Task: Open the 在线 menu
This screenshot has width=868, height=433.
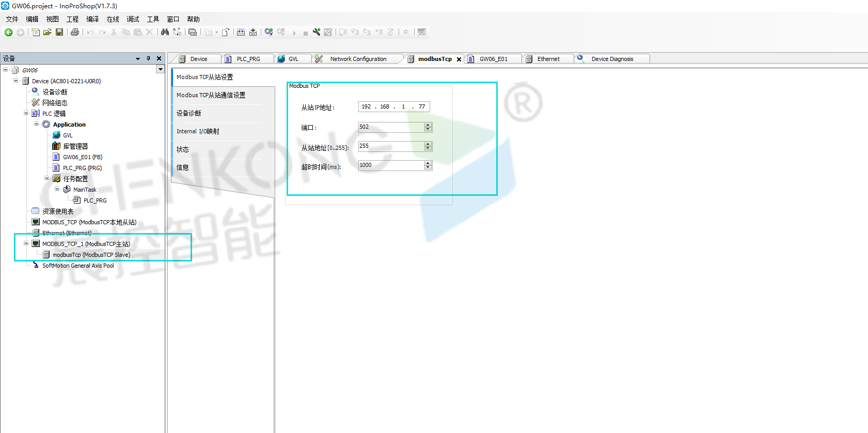Action: click(x=113, y=19)
